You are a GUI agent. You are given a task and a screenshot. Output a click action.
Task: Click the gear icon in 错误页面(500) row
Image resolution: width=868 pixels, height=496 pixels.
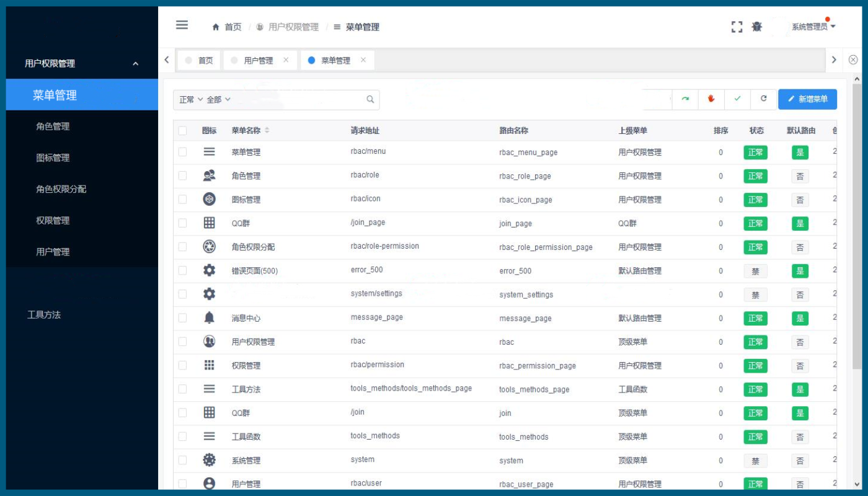coord(209,270)
